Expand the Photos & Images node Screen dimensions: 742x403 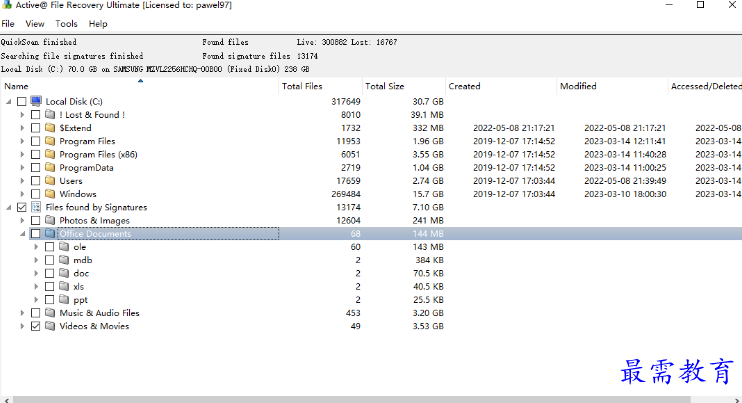click(x=22, y=220)
